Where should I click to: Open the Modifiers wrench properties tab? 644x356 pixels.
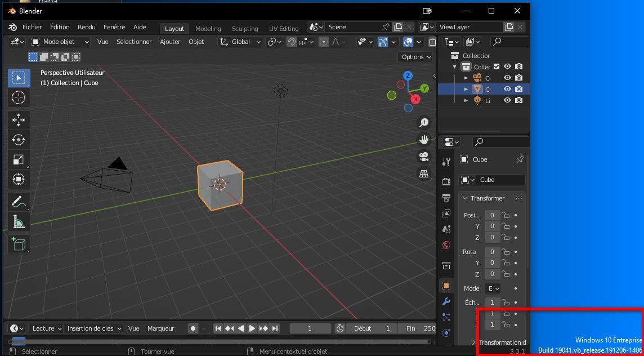point(446,301)
